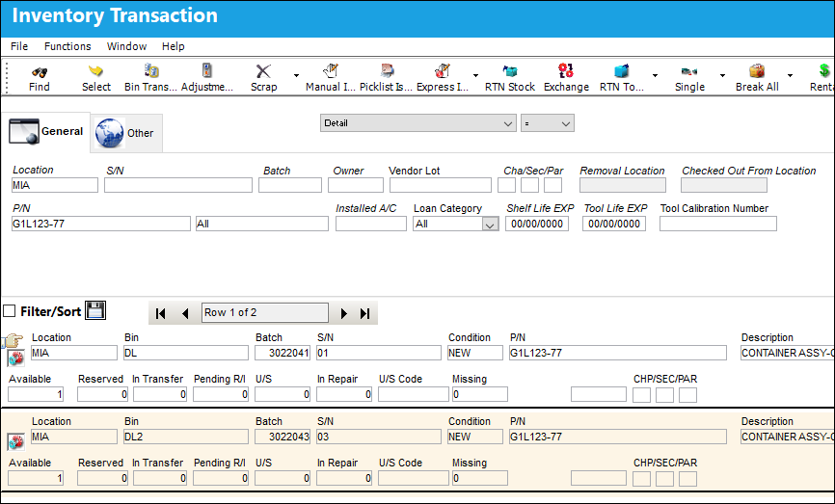Click the P/N search field with G1L123-77
The image size is (835, 504).
coord(100,224)
